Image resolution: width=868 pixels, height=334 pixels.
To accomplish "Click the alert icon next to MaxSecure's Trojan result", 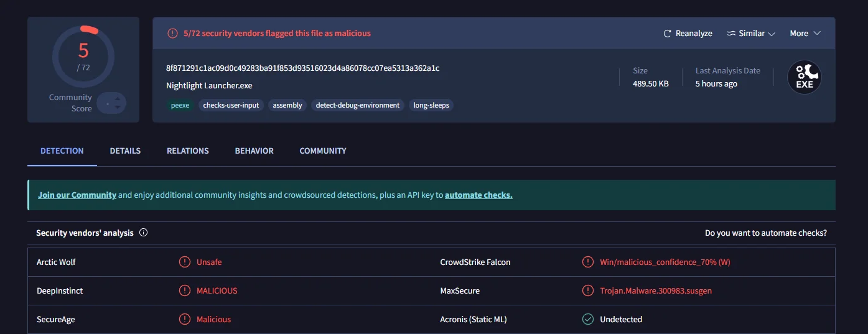I will (587, 290).
